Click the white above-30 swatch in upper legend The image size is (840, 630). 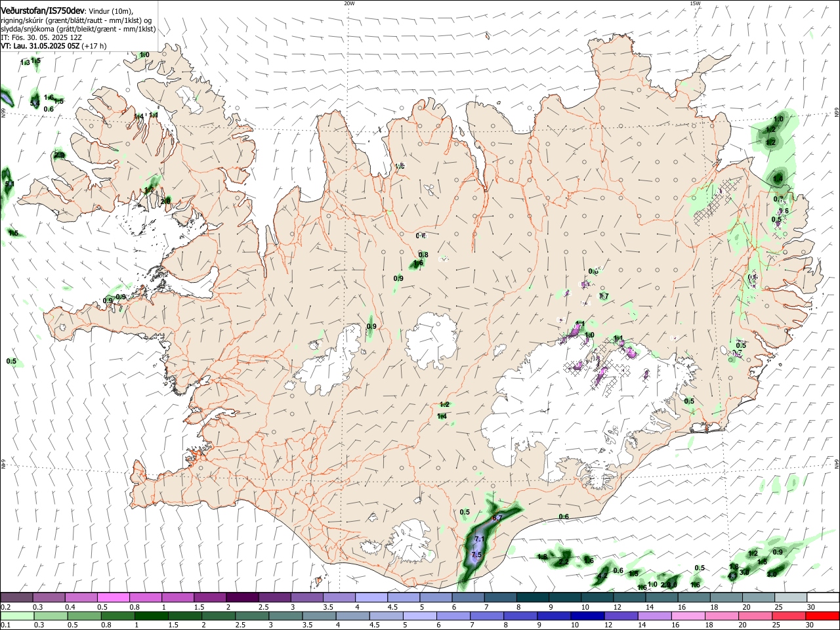click(x=822, y=598)
